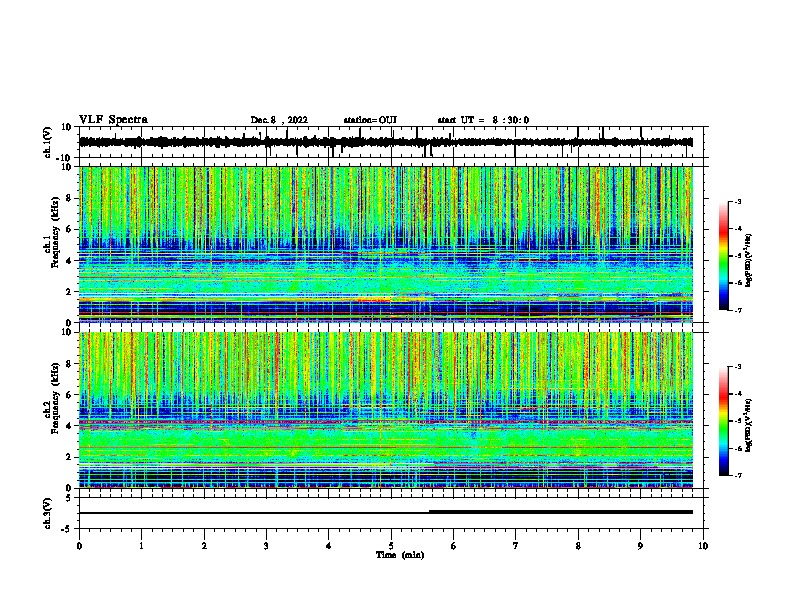Click the date label 'Dec. 8, 2022'

279,120
